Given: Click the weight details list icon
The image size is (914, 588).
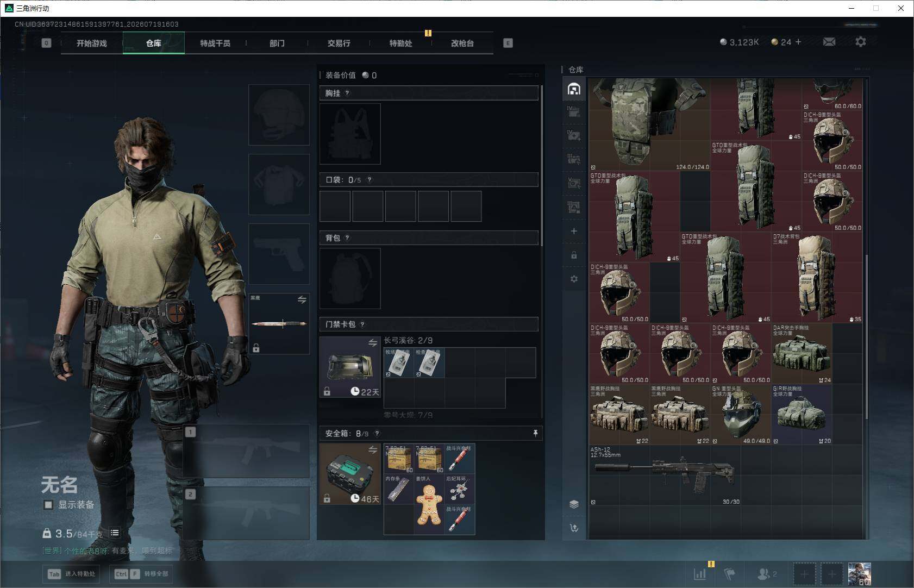Looking at the screenshot, I should coord(115,533).
